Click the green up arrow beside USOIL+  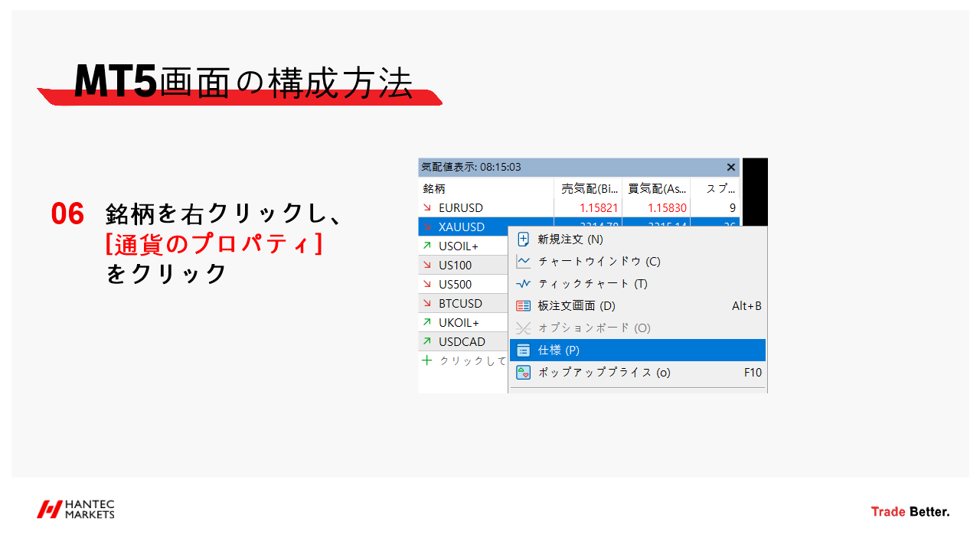[x=427, y=246]
